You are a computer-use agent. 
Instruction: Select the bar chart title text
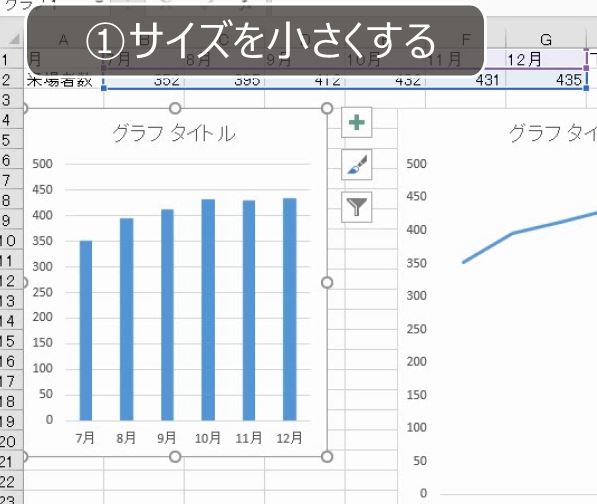pos(174,134)
